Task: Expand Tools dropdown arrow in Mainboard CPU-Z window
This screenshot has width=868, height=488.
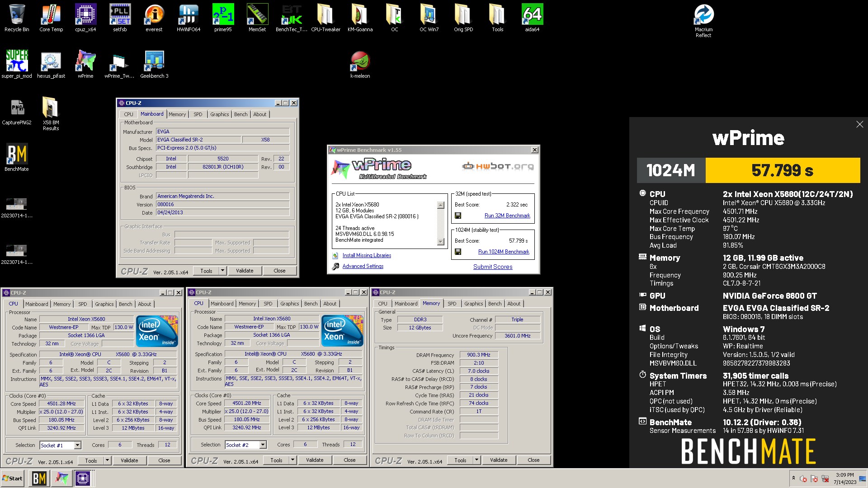Action: tap(222, 271)
